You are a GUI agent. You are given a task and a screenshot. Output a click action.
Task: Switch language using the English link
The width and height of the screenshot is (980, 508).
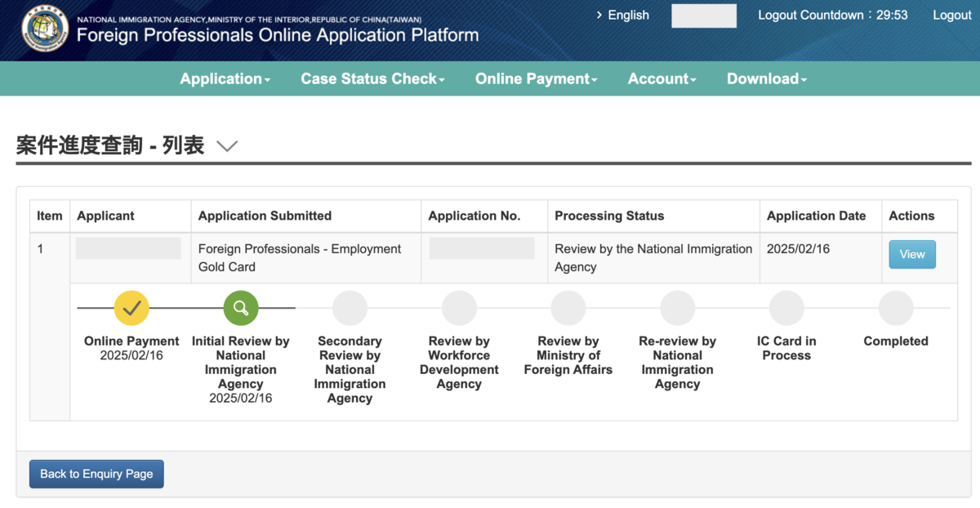coord(622,15)
